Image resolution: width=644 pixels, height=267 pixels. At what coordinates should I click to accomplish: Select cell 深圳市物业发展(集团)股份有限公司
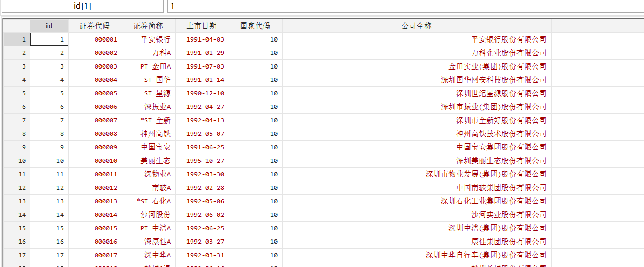pos(417,174)
